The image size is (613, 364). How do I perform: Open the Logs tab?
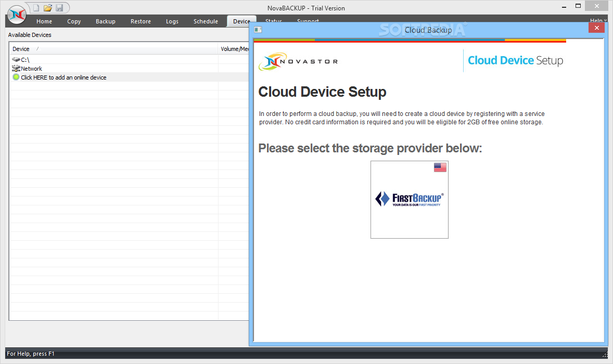(172, 21)
